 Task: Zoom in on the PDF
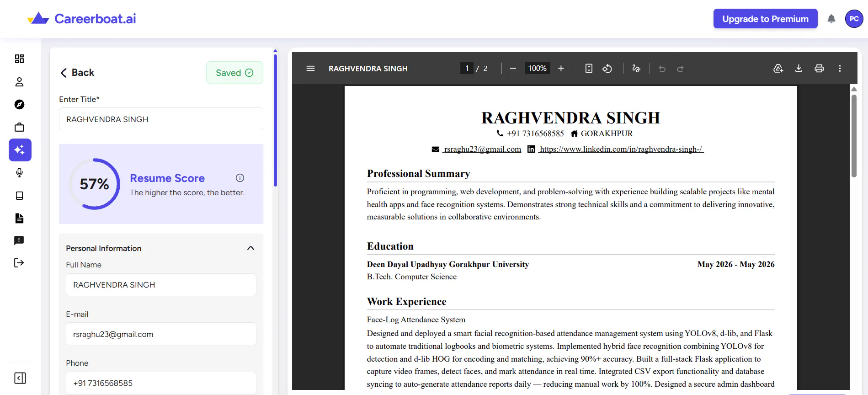pyautogui.click(x=561, y=68)
